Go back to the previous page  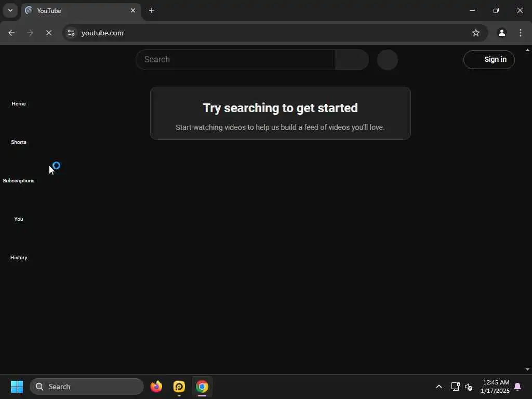click(x=11, y=33)
